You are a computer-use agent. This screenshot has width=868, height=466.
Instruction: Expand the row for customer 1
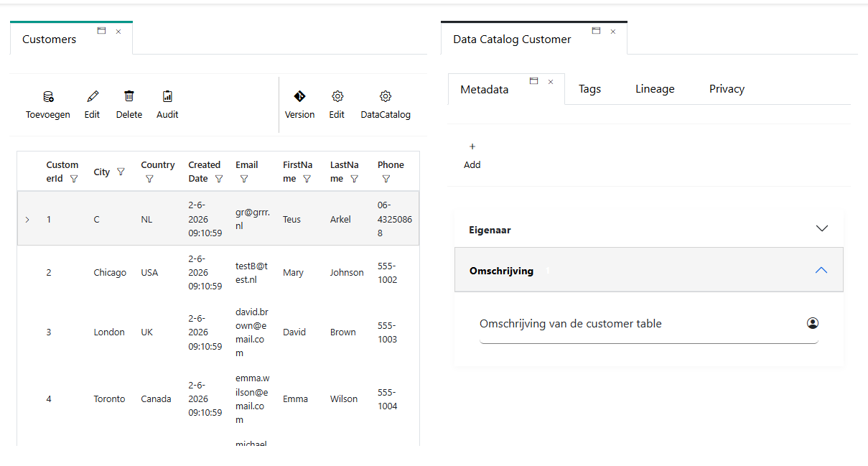point(27,219)
